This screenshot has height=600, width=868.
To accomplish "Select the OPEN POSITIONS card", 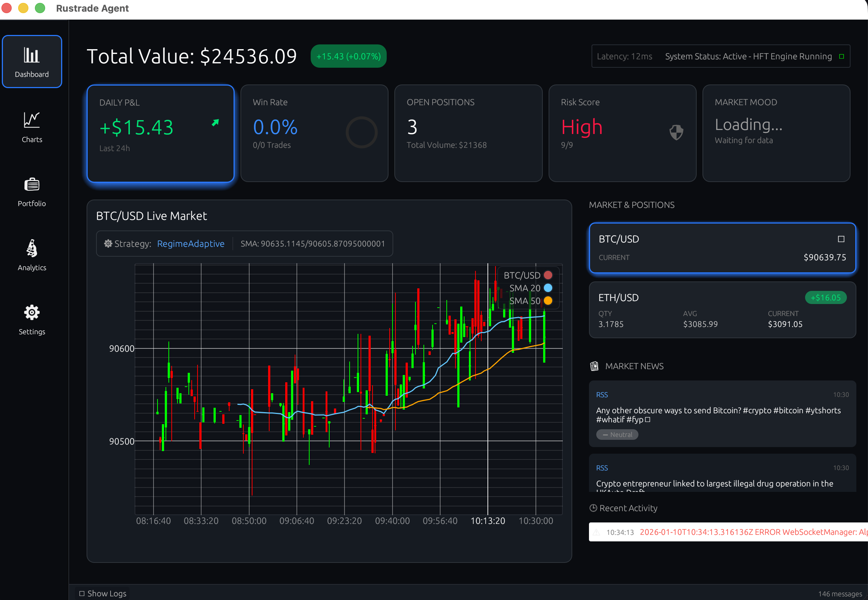I will 468,133.
